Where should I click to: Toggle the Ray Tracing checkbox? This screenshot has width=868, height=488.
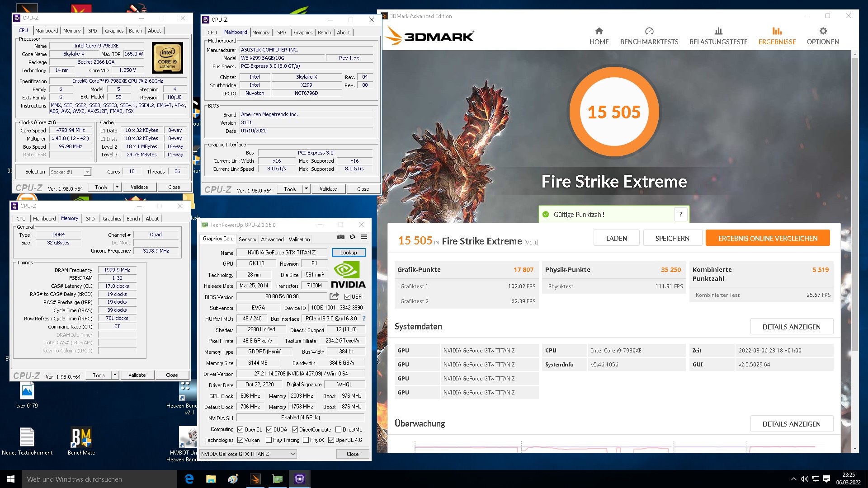click(269, 440)
